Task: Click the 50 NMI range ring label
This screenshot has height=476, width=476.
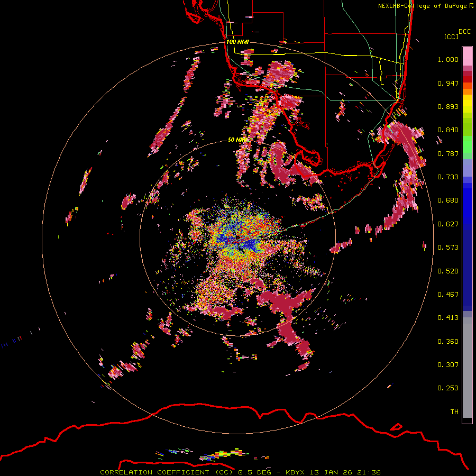Action: coord(237,140)
